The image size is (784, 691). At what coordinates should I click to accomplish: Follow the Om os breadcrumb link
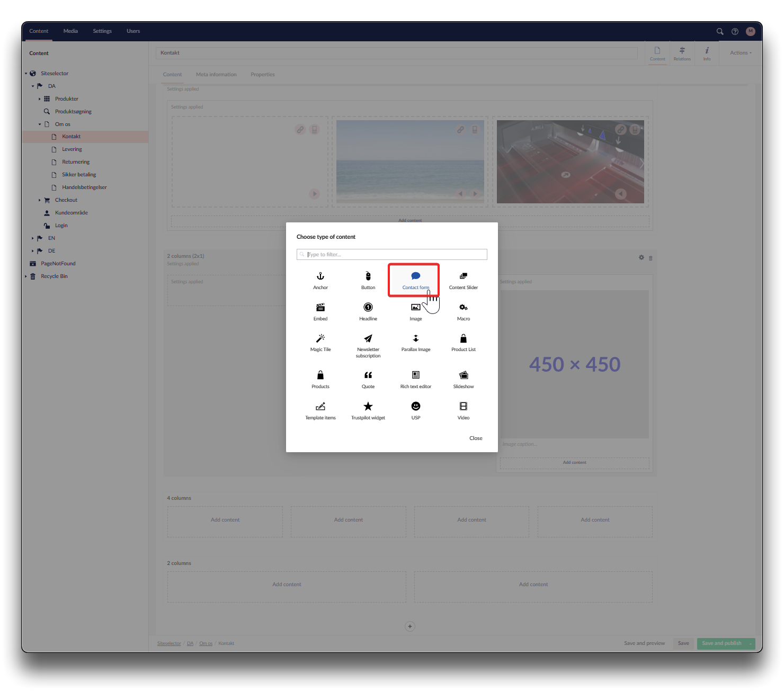[x=206, y=643]
